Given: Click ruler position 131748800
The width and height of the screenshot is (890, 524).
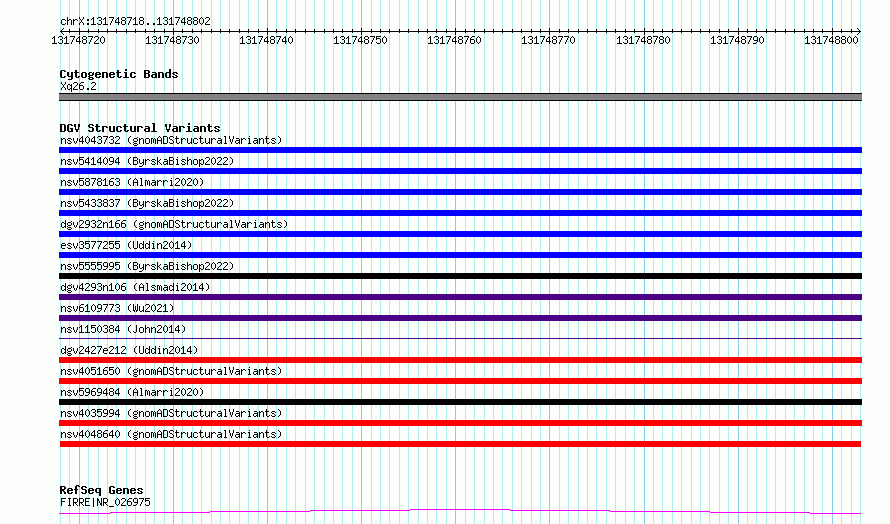Looking at the screenshot, I should (x=831, y=40).
